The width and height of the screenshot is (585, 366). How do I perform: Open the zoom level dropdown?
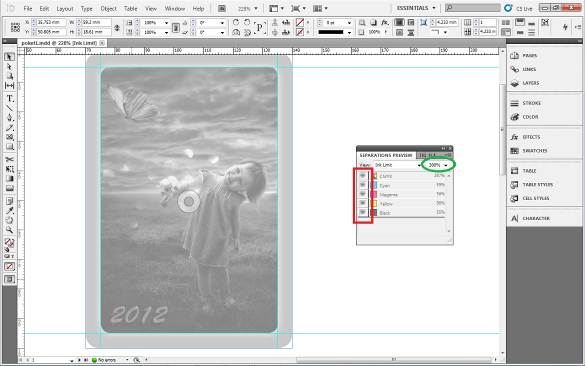(x=256, y=8)
